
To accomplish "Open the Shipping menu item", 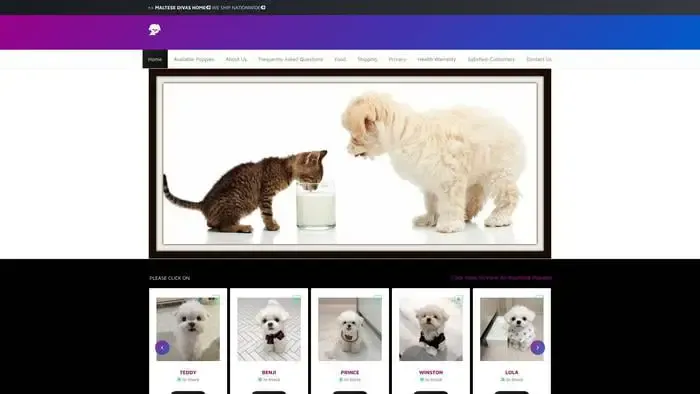I will [x=367, y=59].
